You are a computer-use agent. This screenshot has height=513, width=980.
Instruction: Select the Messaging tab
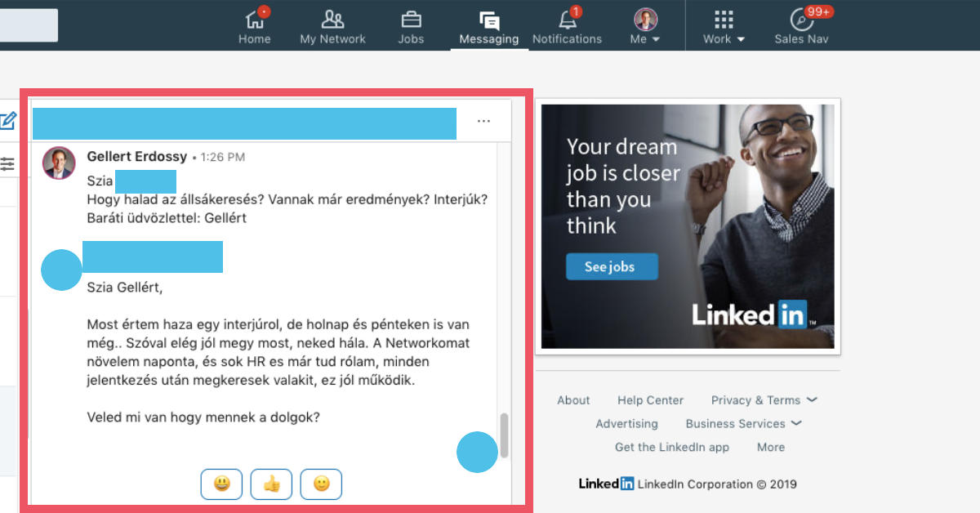tap(489, 25)
